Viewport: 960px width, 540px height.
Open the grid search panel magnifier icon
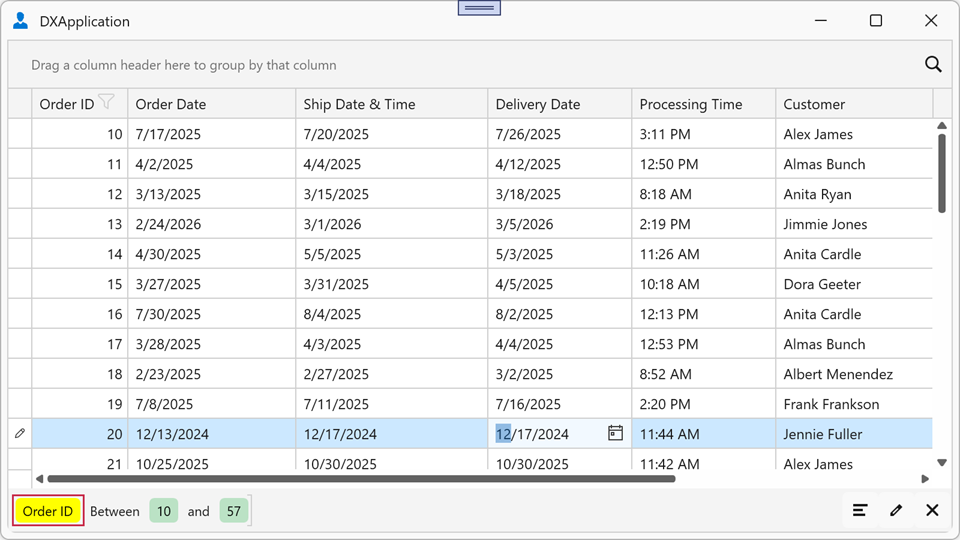[933, 64]
